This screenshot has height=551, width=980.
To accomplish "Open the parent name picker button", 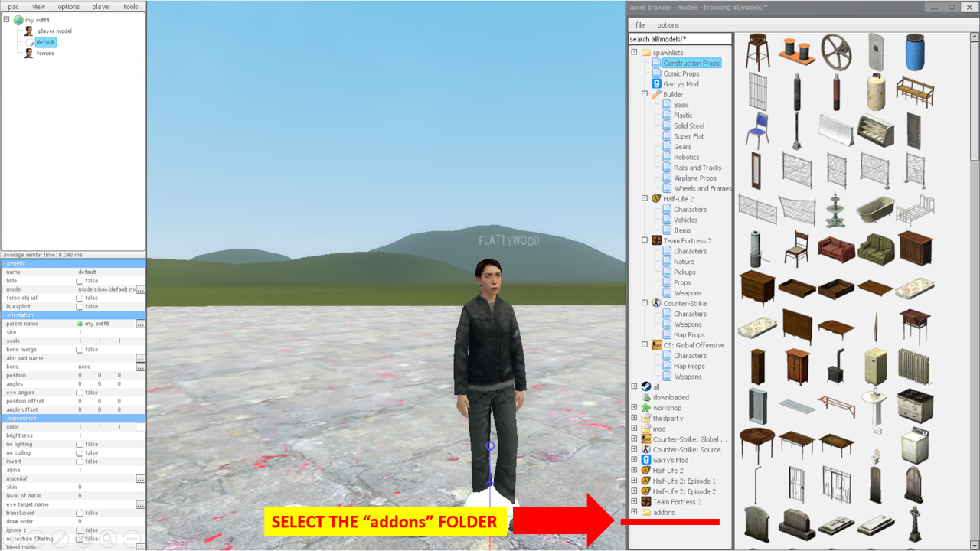I will point(140,324).
